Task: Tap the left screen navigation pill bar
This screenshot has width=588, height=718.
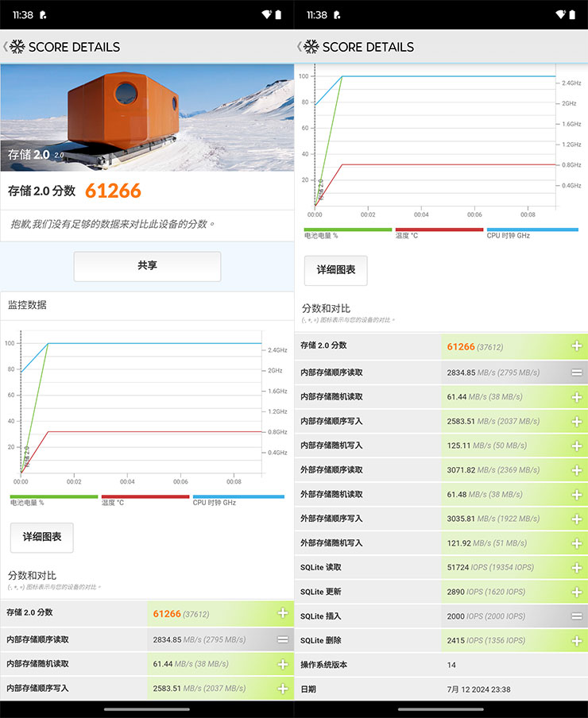Action: click(x=146, y=709)
